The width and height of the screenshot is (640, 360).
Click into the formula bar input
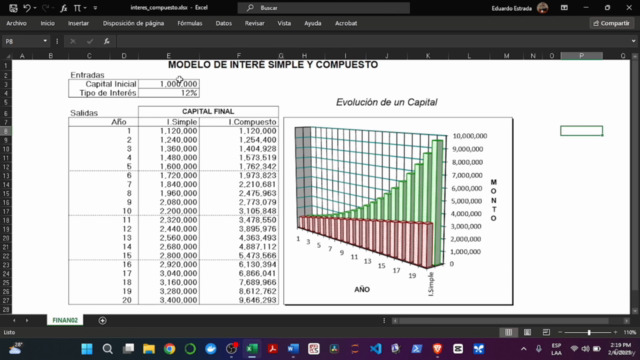click(372, 41)
